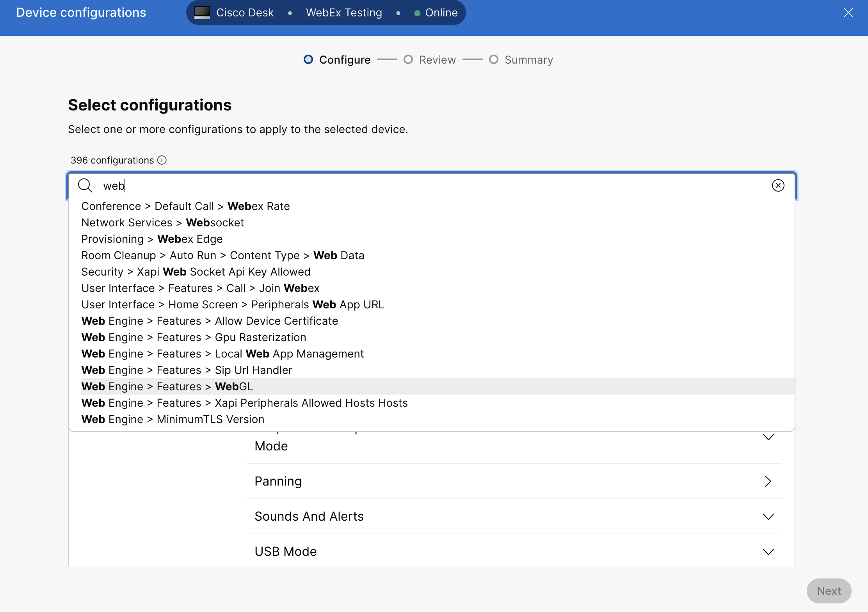
Task: Click the WebEx Testing label in header
Action: point(344,12)
